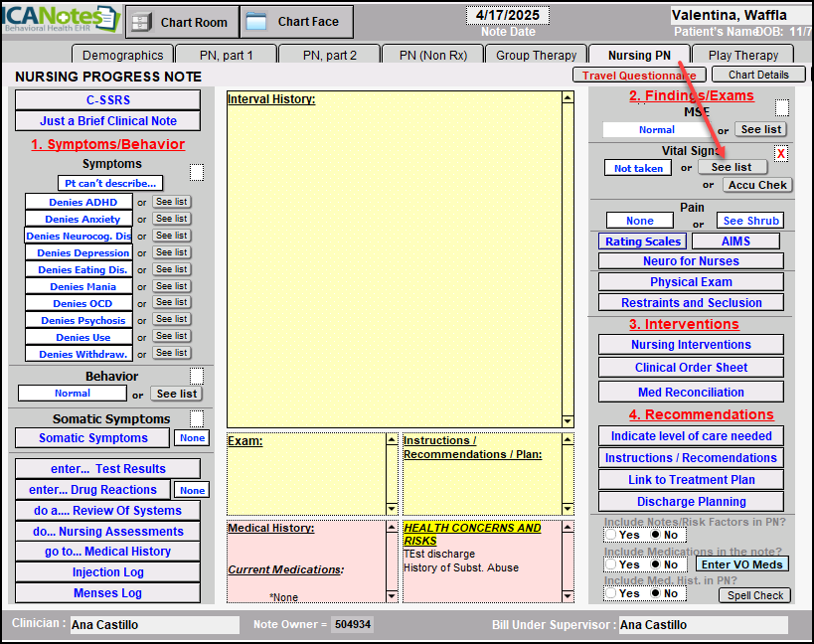This screenshot has height=644, width=814.
Task: Open the Chart Face button
Action: click(x=296, y=21)
